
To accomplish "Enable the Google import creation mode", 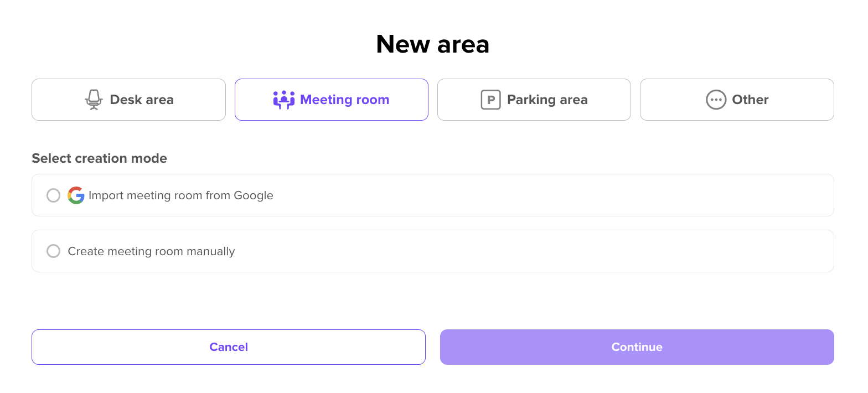I will coord(53,195).
